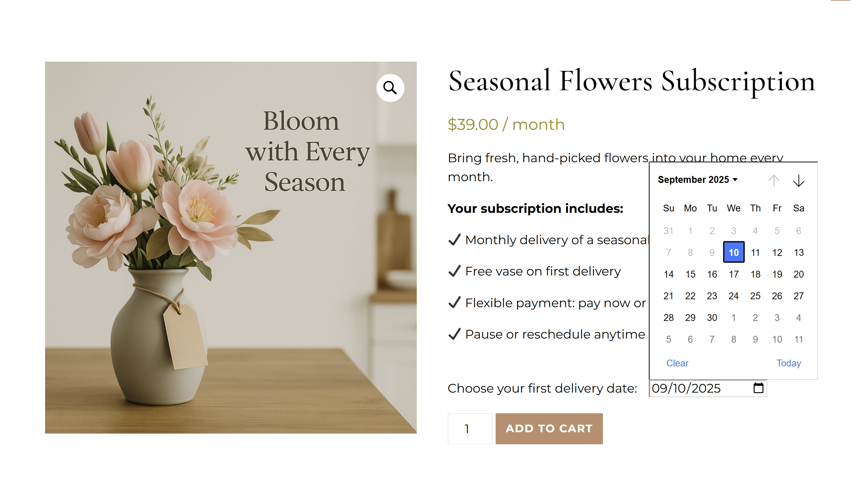This screenshot has width=868, height=488.
Task: Click the previous month up arrow
Action: coord(774,180)
